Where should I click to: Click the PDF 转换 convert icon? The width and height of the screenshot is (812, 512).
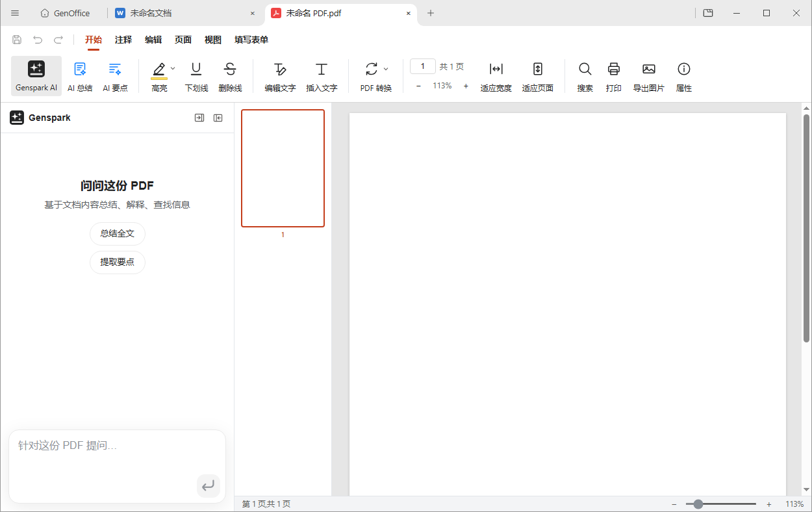pos(372,69)
